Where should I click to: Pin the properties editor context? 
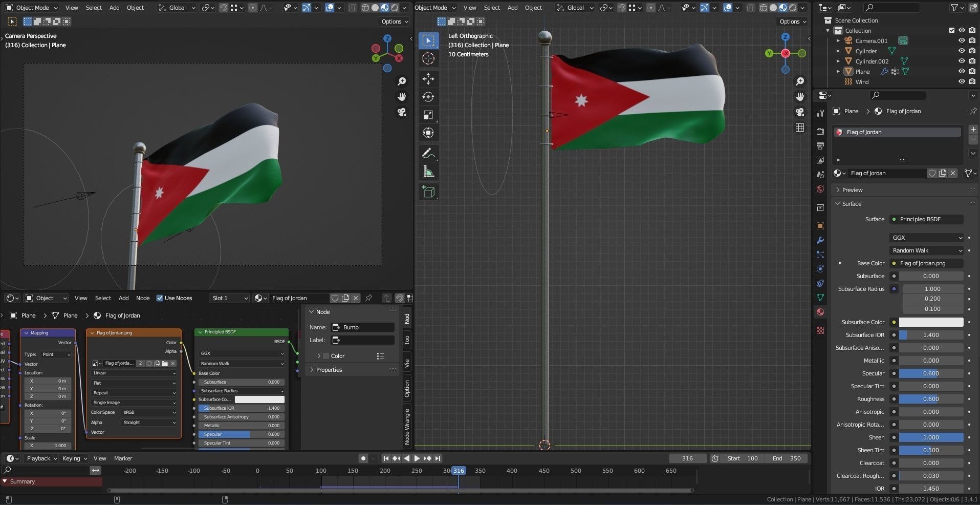(973, 111)
